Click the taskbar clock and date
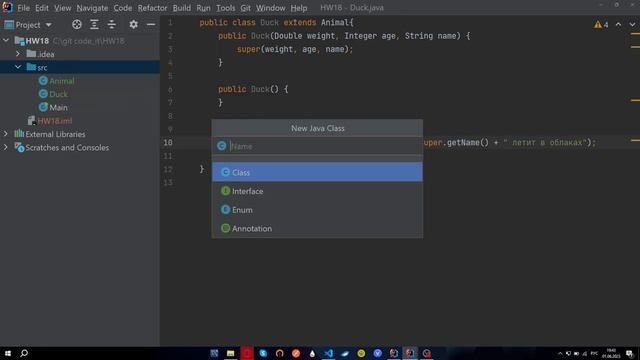 (611, 353)
